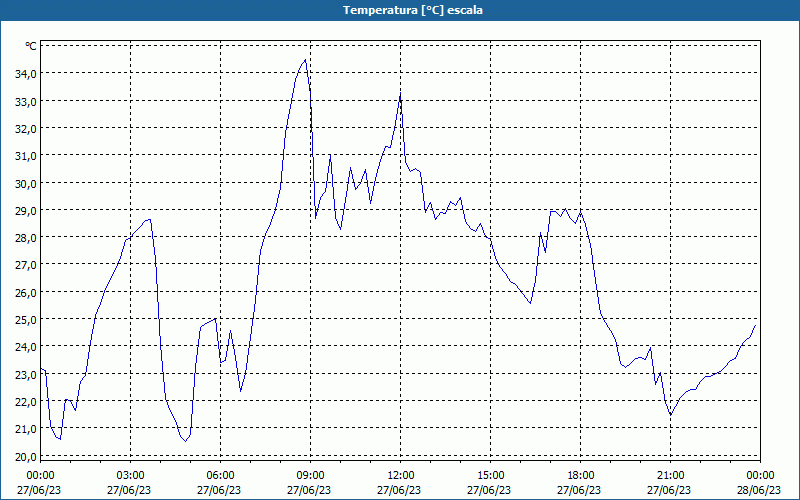The height and width of the screenshot is (500, 800).
Task: Click the 00:00 time label above 27/06/23
Action: point(40,476)
